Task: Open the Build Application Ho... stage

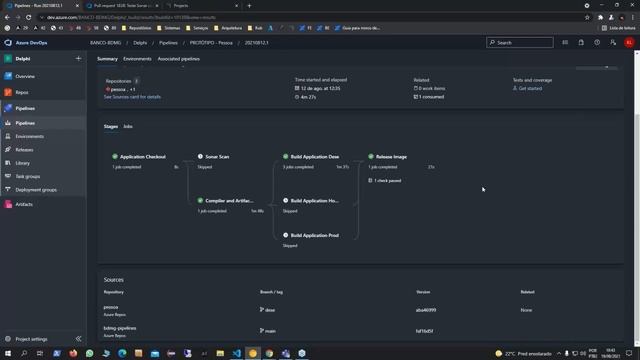Action: (x=314, y=201)
